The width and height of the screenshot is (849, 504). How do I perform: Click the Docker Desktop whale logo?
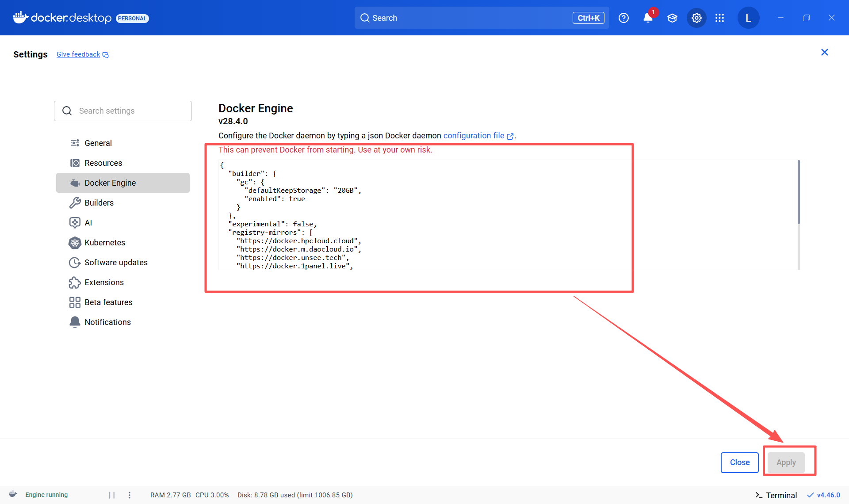point(20,18)
